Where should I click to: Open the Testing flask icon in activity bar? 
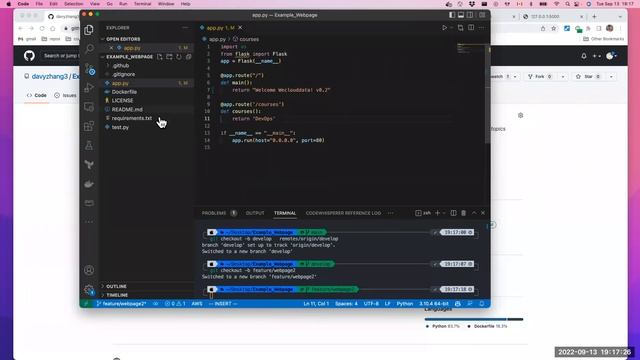click(x=89, y=145)
